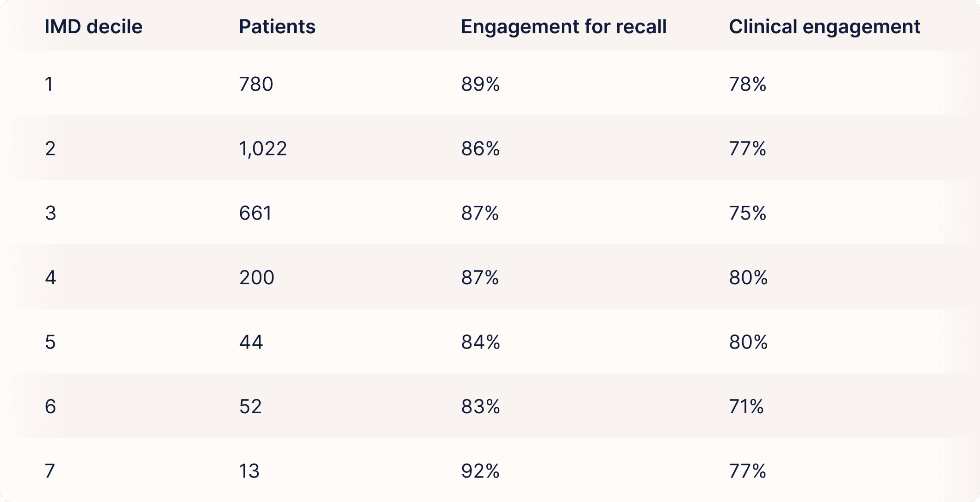Select the Clinical engagement header
Screen dimensions: 980x502
point(825,27)
